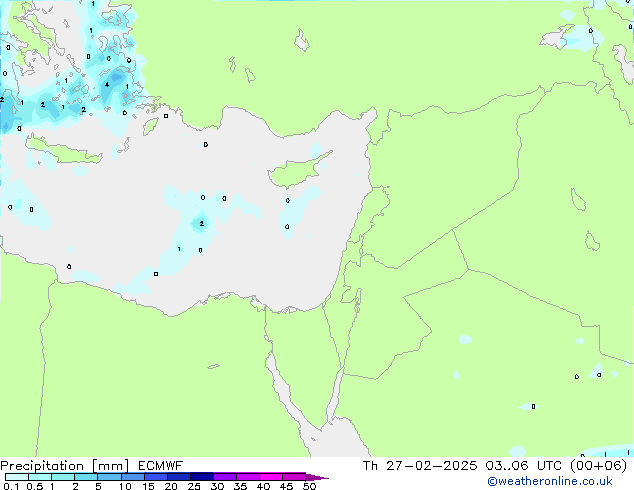Click the '0.5' legend label
Viewport: 634px width, 490px height.
(34, 486)
